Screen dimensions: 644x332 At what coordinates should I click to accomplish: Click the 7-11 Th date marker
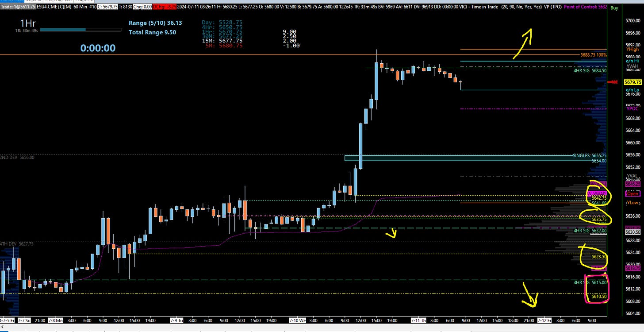point(419,320)
